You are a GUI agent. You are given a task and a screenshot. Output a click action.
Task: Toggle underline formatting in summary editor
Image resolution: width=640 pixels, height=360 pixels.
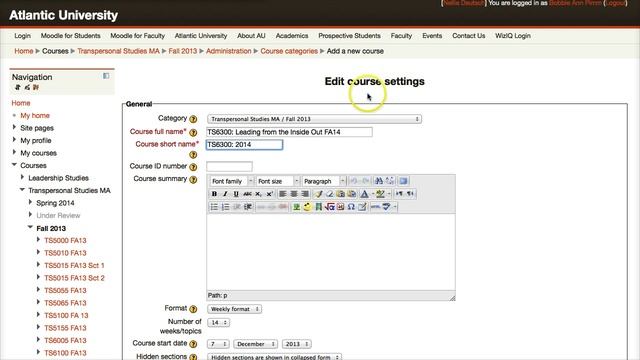pos(236,194)
